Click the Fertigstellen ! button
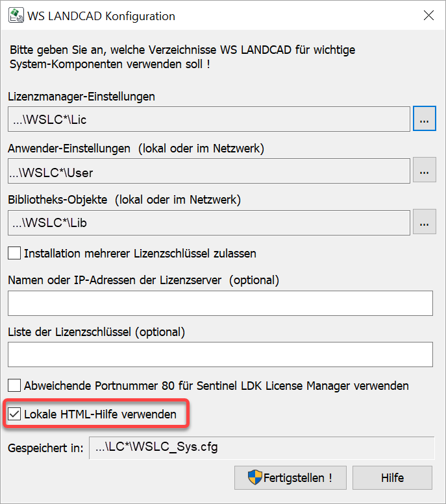This screenshot has width=446, height=504. (x=290, y=478)
